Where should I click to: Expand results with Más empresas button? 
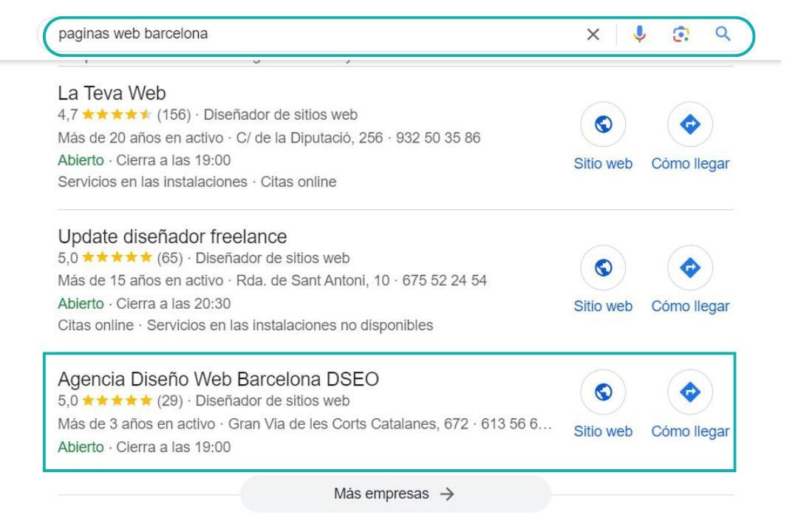[395, 494]
